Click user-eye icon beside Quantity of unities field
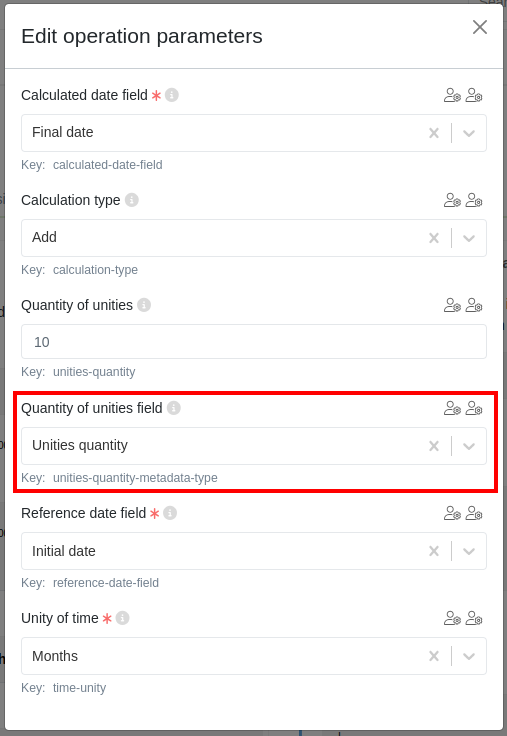 453,408
